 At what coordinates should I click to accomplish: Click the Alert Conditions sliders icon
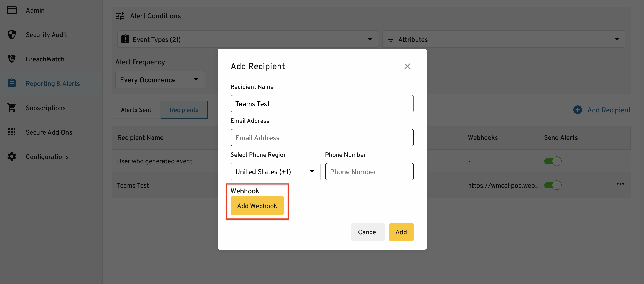click(120, 16)
